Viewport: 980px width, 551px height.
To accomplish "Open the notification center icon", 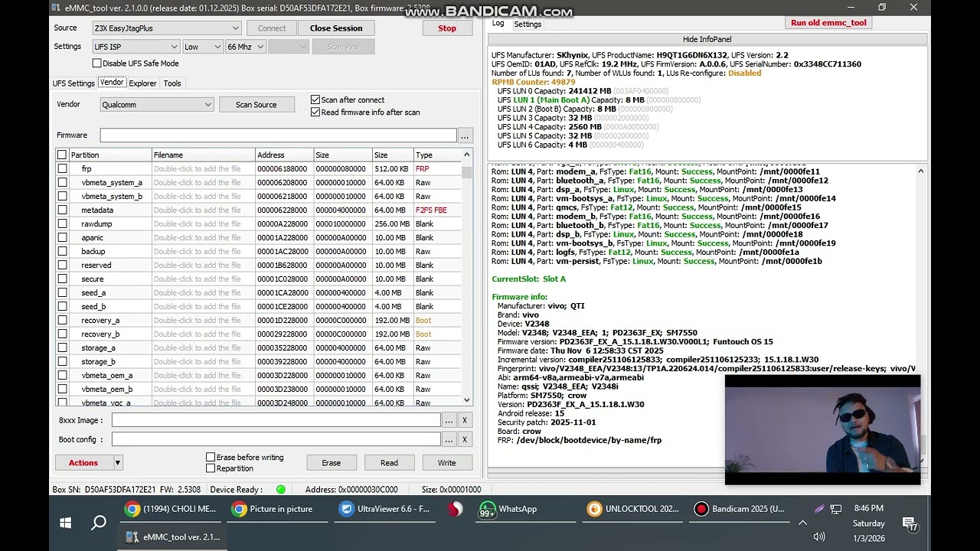I will click(x=910, y=523).
